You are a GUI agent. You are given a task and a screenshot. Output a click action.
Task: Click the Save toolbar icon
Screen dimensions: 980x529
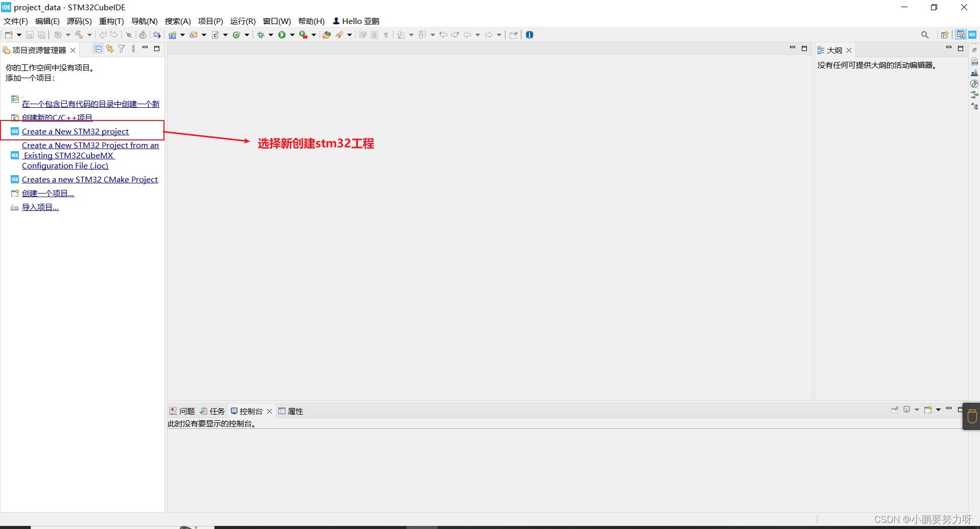[x=30, y=35]
